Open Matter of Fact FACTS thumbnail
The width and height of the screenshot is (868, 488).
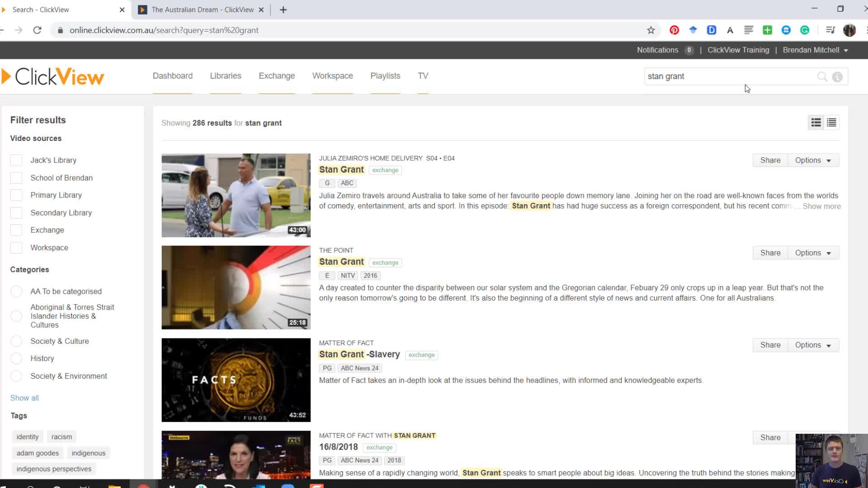(236, 380)
